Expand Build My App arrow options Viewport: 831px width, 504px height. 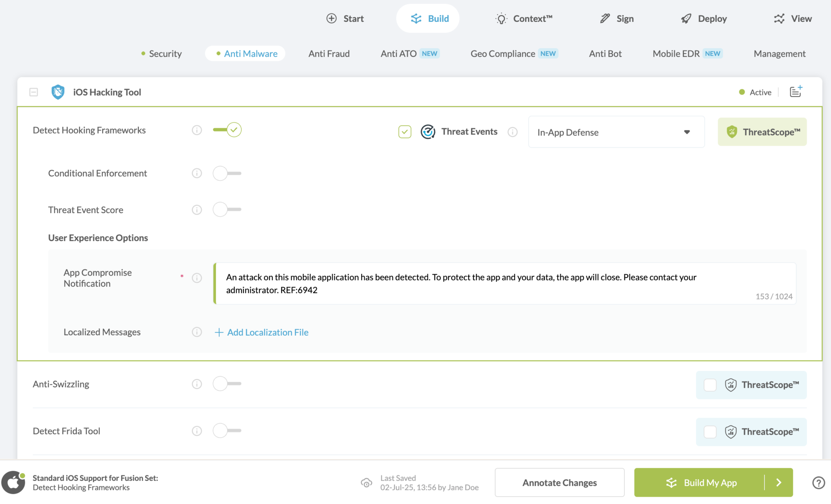click(779, 482)
